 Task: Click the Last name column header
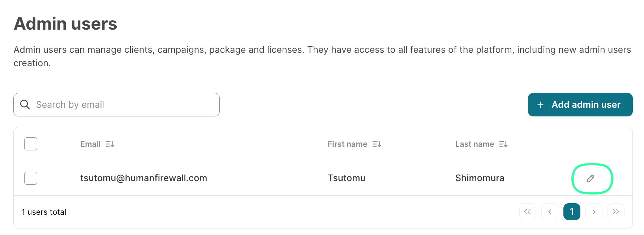(475, 144)
